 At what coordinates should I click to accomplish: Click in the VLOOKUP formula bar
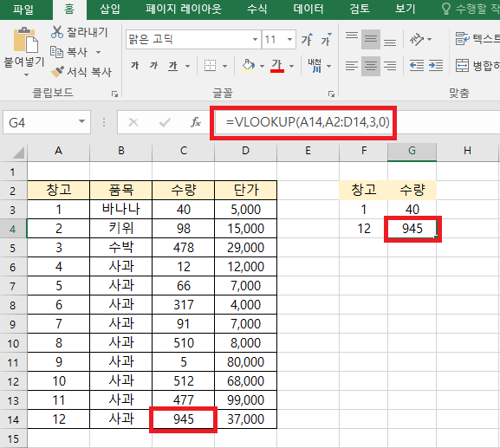(357, 122)
